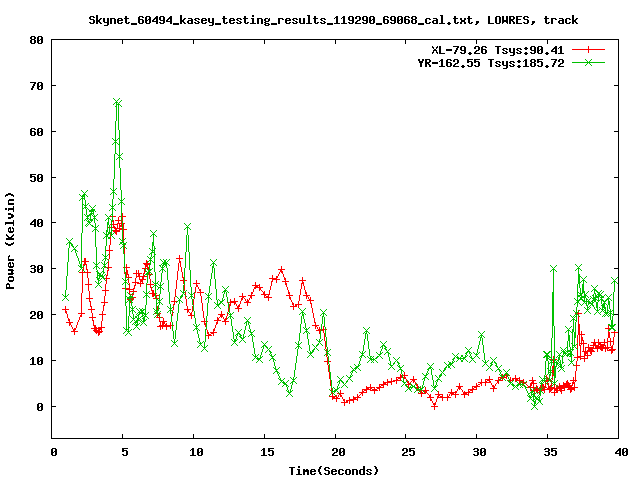Viewport: 640px width, 480px height.
Task: Click x-axis tick label 5
Action: point(124,452)
